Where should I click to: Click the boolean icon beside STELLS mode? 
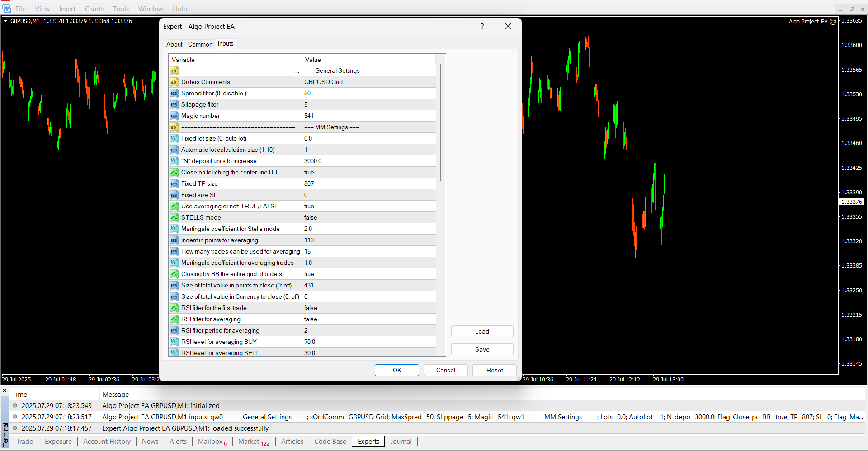tap(174, 217)
